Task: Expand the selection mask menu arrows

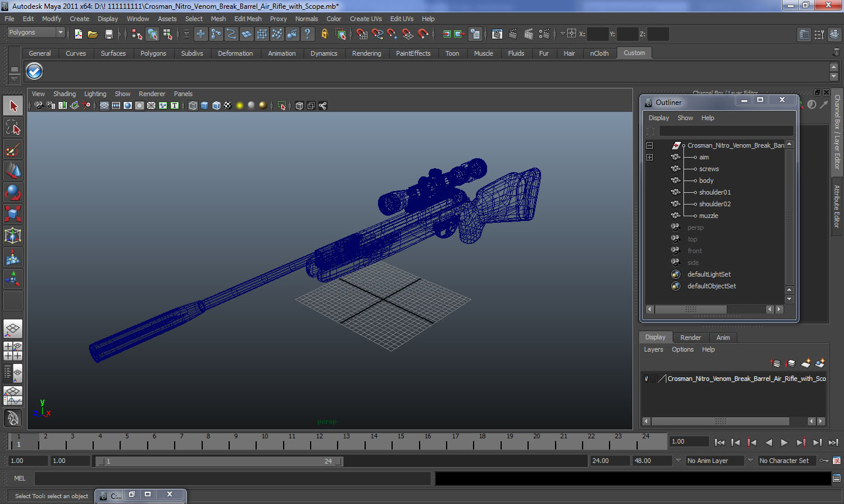Action: (x=186, y=34)
